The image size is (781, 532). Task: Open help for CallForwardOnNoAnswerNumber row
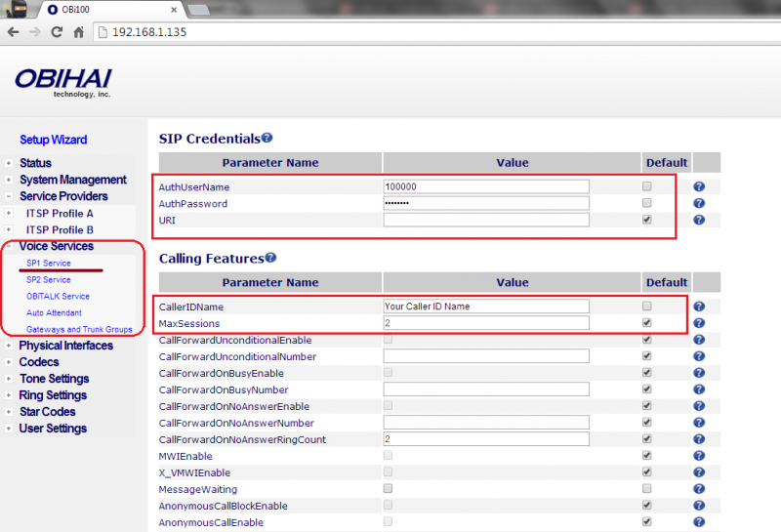click(x=699, y=423)
